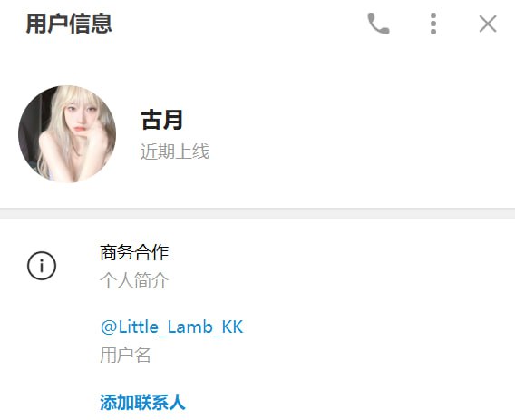Click the gray divider below the profile header
This screenshot has height=420, width=515.
coord(257,213)
